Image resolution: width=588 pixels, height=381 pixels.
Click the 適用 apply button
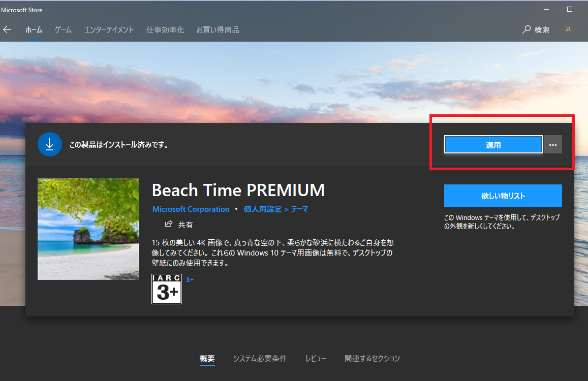coord(493,145)
